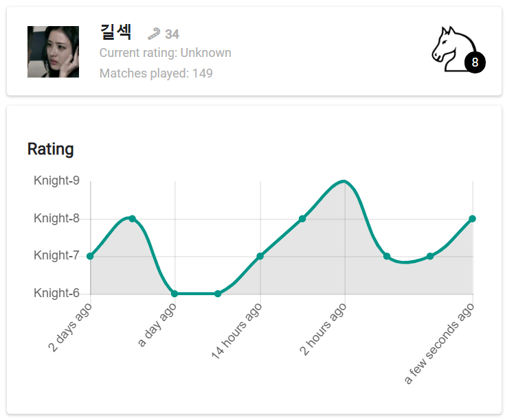Click the Rating chart heading
Viewport: 505px width, 420px height.
pos(50,149)
